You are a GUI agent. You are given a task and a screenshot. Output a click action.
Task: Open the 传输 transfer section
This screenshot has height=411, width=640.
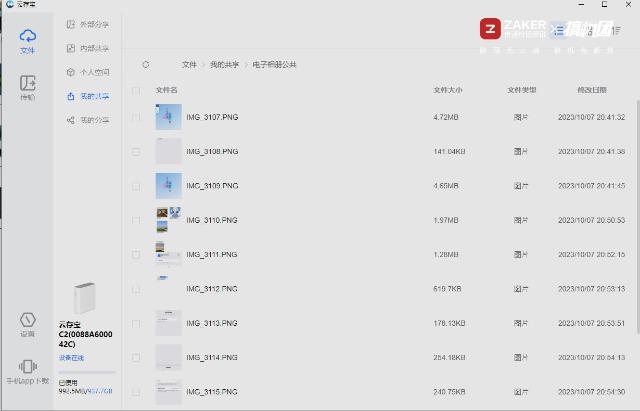[x=28, y=88]
